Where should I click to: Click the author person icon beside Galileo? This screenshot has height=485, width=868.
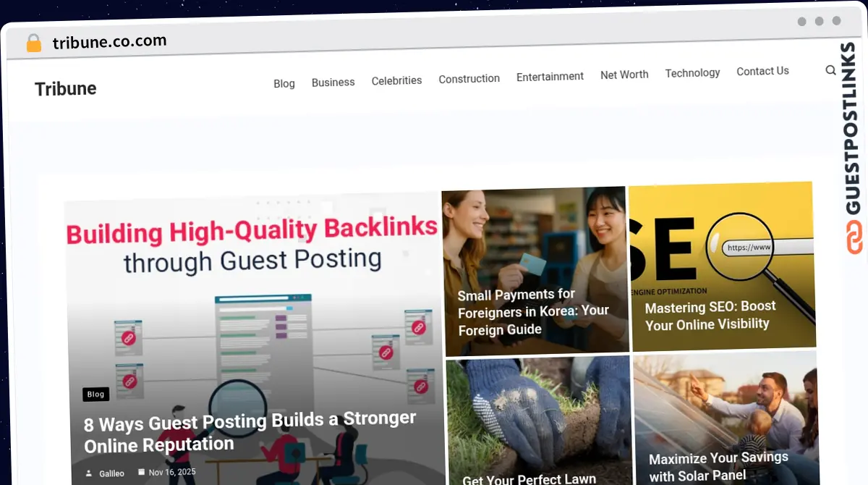[89, 473]
